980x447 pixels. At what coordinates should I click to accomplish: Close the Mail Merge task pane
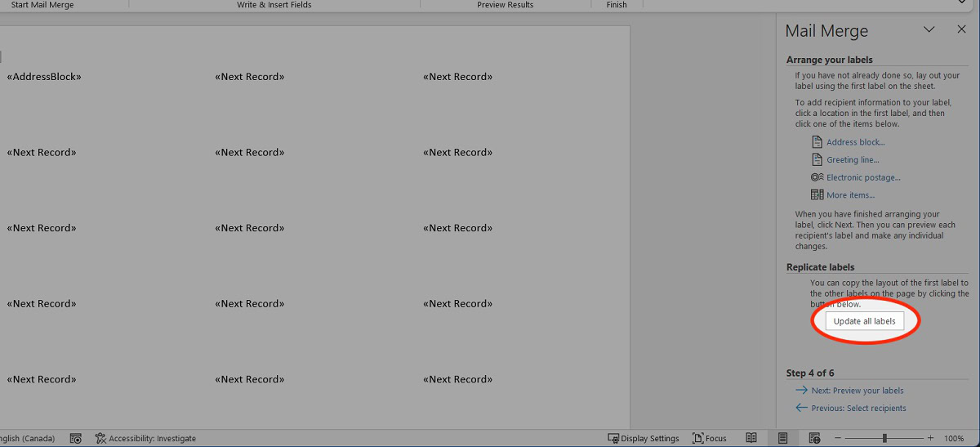961,29
